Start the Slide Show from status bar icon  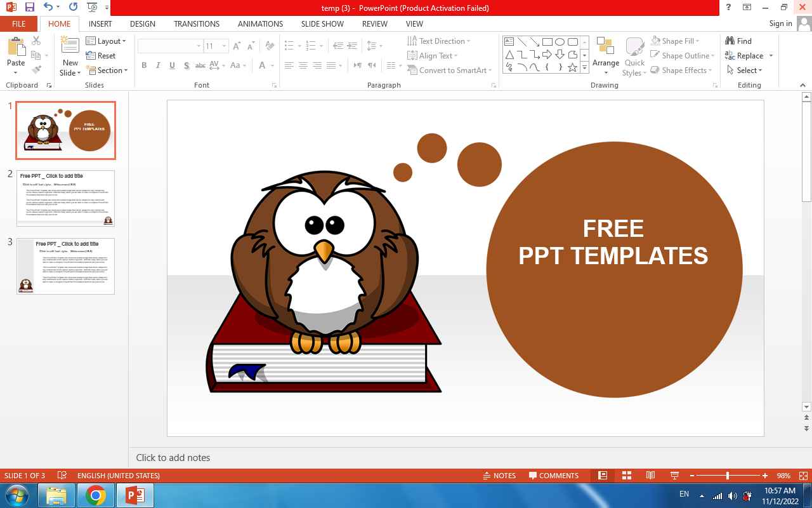[674, 476]
